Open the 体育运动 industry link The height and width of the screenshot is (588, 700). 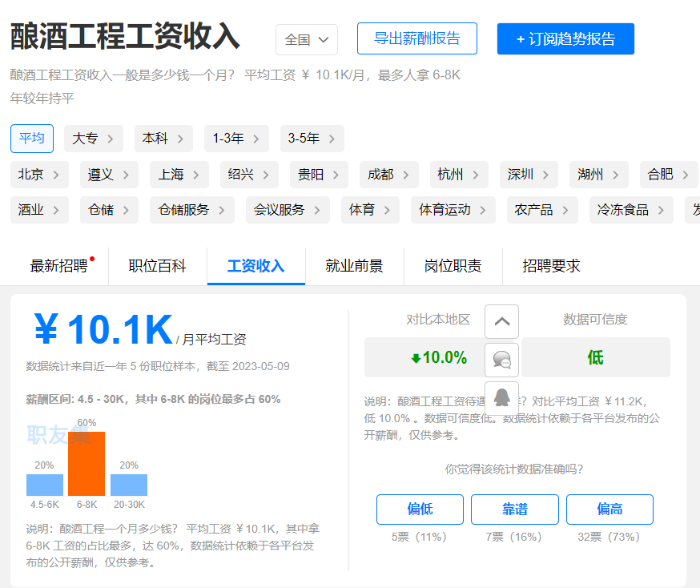point(453,210)
